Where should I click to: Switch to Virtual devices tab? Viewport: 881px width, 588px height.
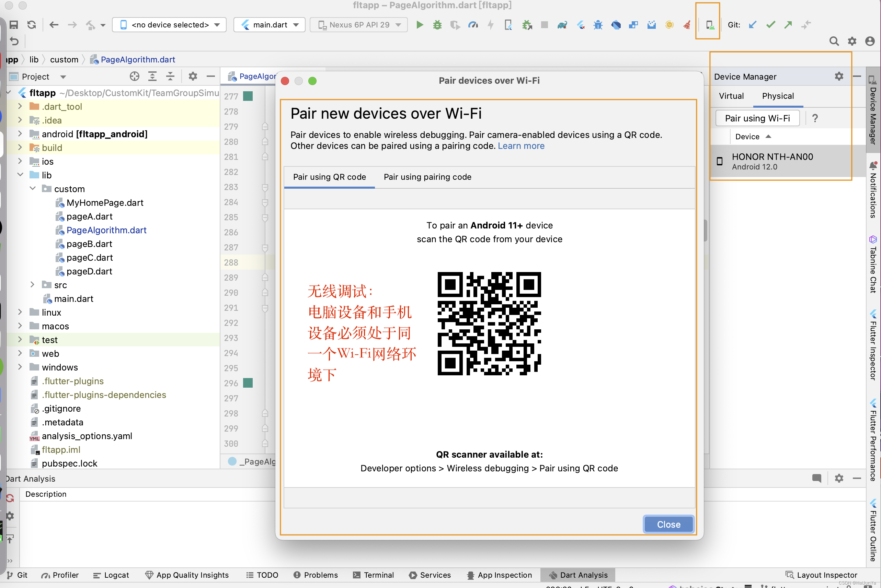731,96
